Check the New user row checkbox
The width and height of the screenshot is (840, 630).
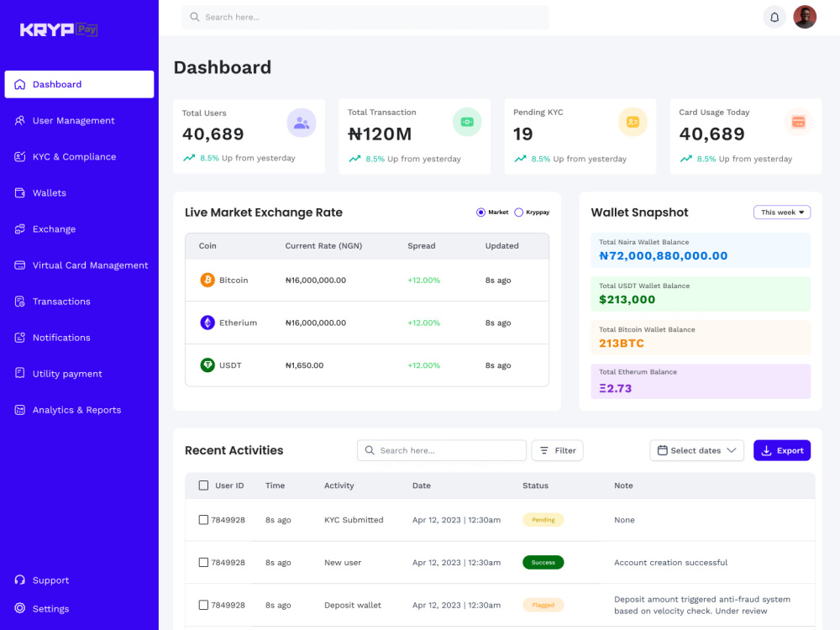pos(203,563)
